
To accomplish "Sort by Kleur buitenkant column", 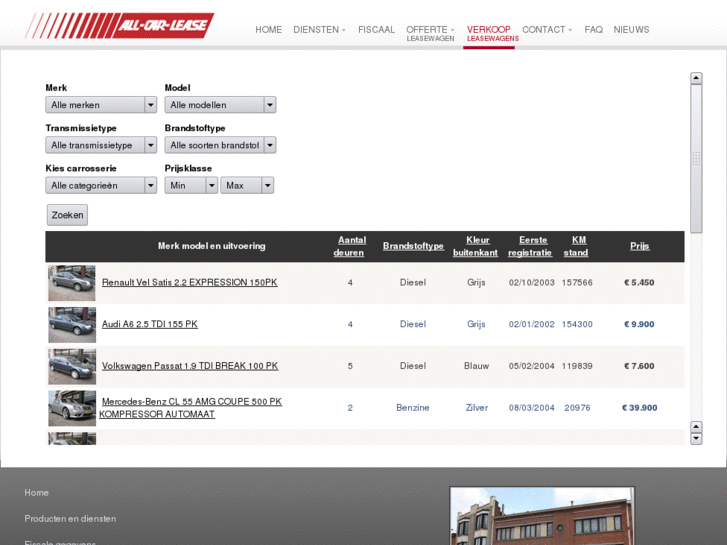I will 476,246.
